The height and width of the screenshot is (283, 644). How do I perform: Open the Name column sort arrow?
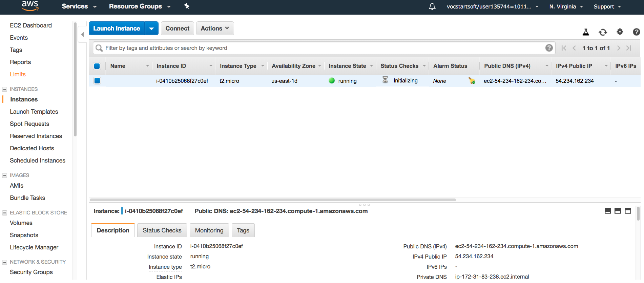147,66
